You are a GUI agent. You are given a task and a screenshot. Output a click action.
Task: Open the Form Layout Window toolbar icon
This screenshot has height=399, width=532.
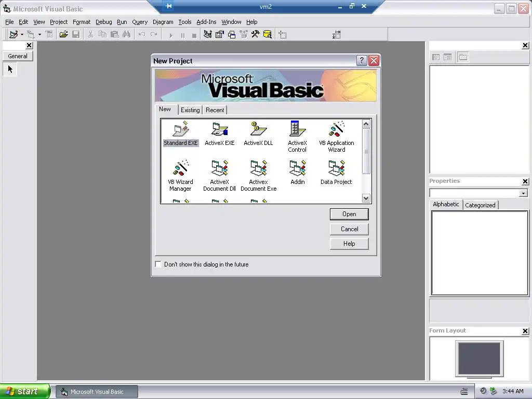(x=232, y=34)
